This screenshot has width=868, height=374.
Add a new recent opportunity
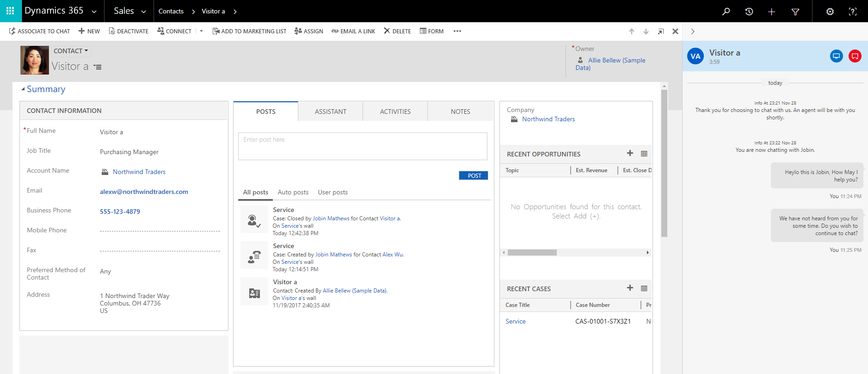click(x=630, y=153)
